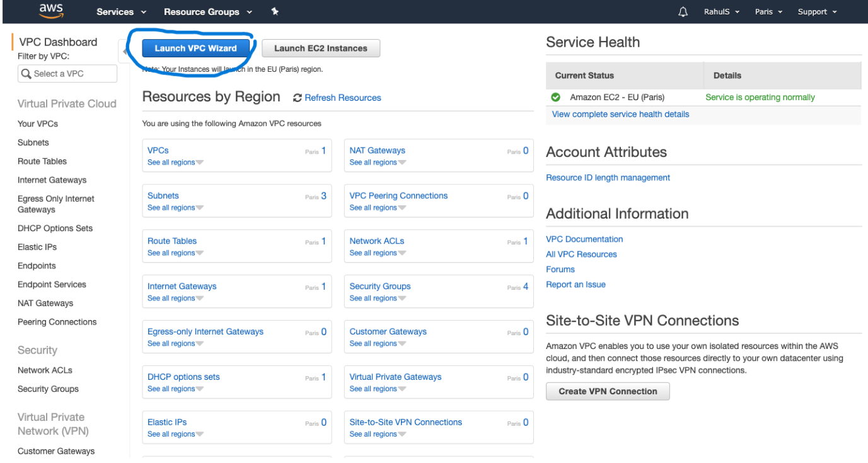
Task: Open DHCP Options Sets in the sidebar
Action: [x=55, y=229]
